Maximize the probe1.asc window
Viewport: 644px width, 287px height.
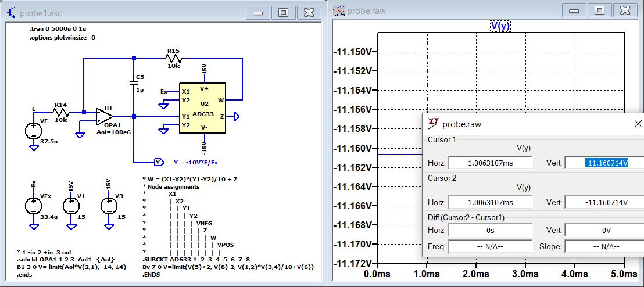tap(283, 13)
